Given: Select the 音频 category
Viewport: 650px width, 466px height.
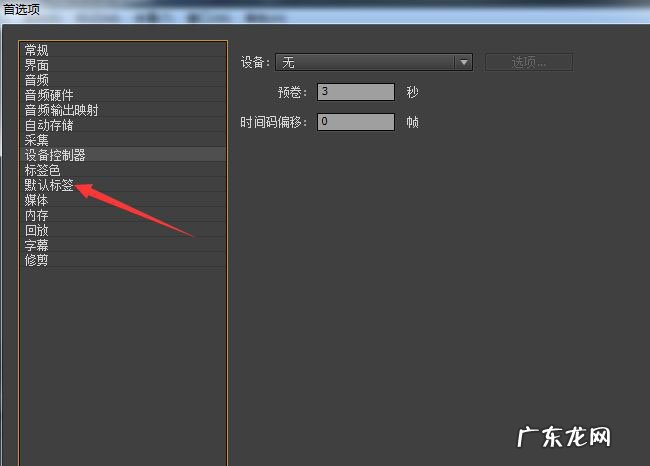Looking at the screenshot, I should pyautogui.click(x=123, y=80).
